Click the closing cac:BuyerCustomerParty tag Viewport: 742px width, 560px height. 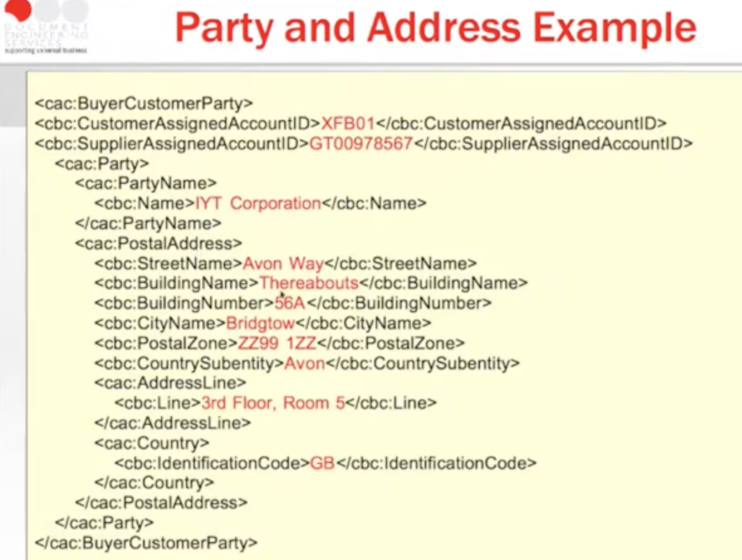(x=146, y=543)
